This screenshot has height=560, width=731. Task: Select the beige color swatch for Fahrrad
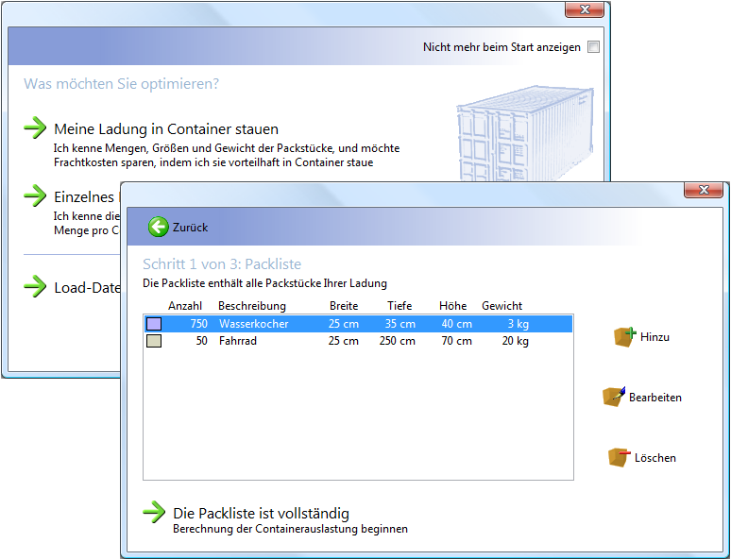click(154, 341)
